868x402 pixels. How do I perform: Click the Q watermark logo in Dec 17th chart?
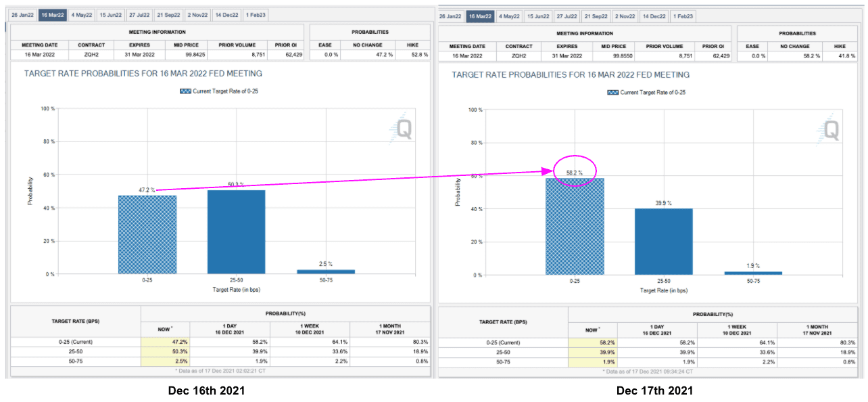point(829,129)
